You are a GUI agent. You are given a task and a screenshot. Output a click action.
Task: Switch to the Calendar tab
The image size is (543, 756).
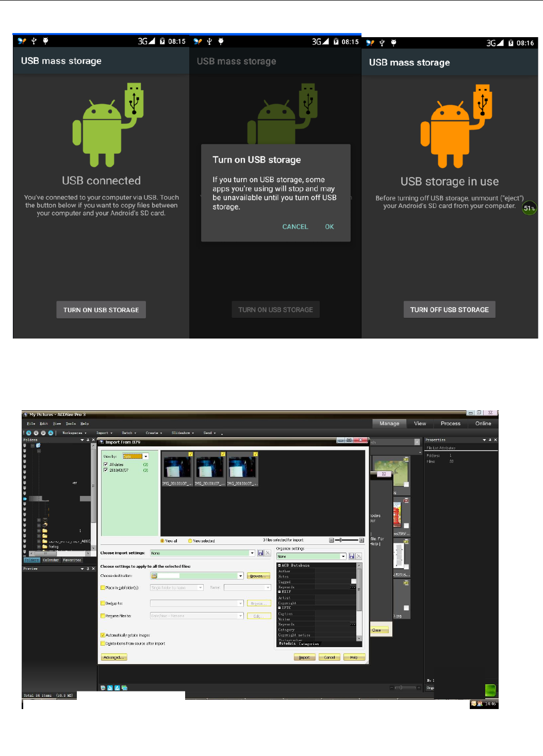coord(51,560)
